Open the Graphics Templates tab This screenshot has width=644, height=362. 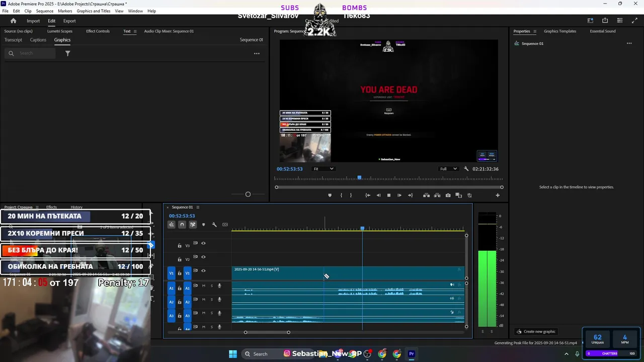[x=560, y=31]
